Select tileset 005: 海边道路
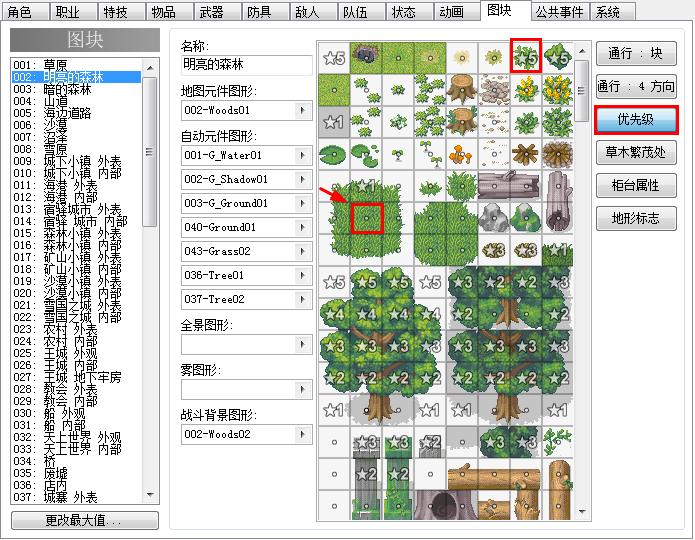 click(x=76, y=113)
